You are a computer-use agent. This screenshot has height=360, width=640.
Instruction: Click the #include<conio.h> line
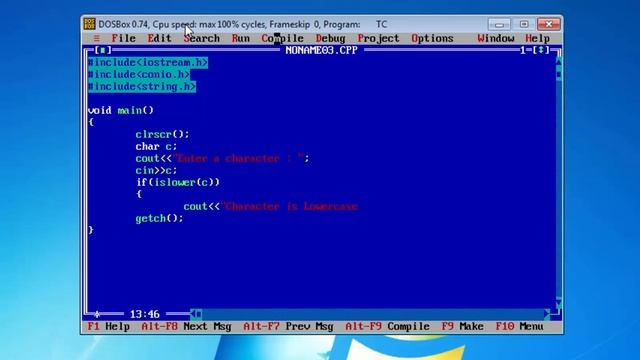139,75
